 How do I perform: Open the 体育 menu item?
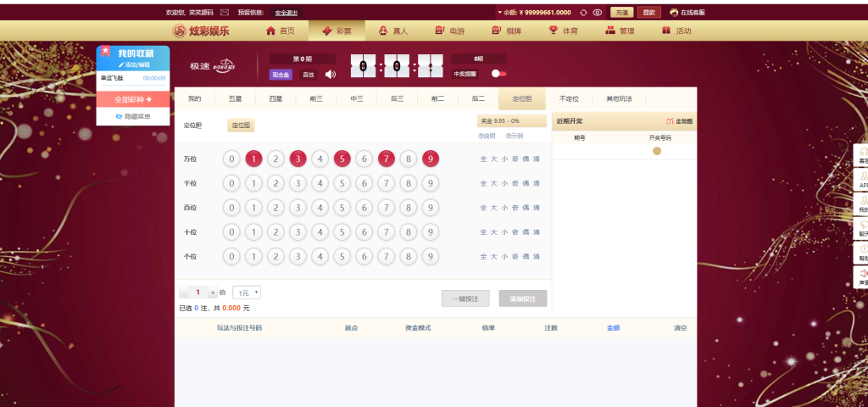[564, 31]
